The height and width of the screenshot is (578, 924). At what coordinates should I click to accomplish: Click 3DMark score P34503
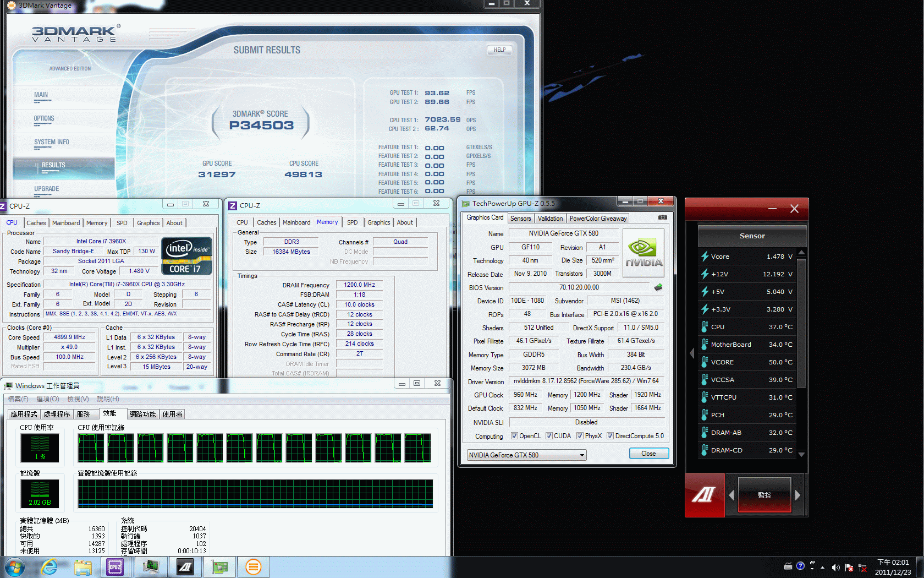coord(261,126)
